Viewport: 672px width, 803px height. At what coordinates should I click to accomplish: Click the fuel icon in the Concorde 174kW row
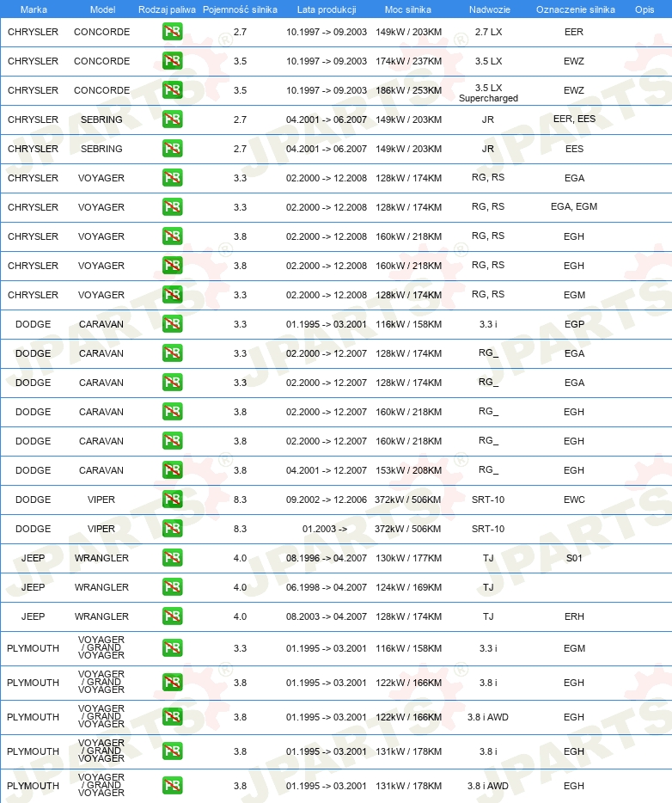pos(173,61)
